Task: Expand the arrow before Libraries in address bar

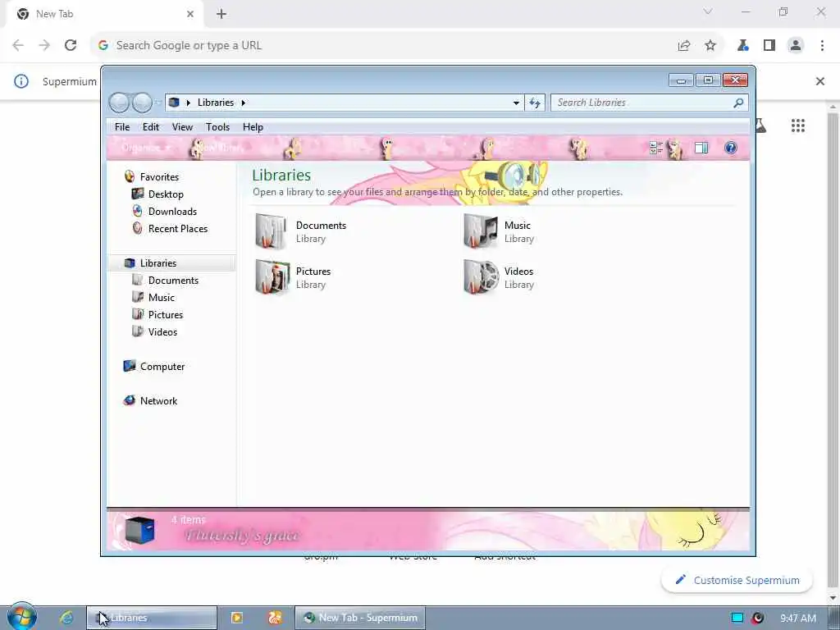Action: [188, 103]
